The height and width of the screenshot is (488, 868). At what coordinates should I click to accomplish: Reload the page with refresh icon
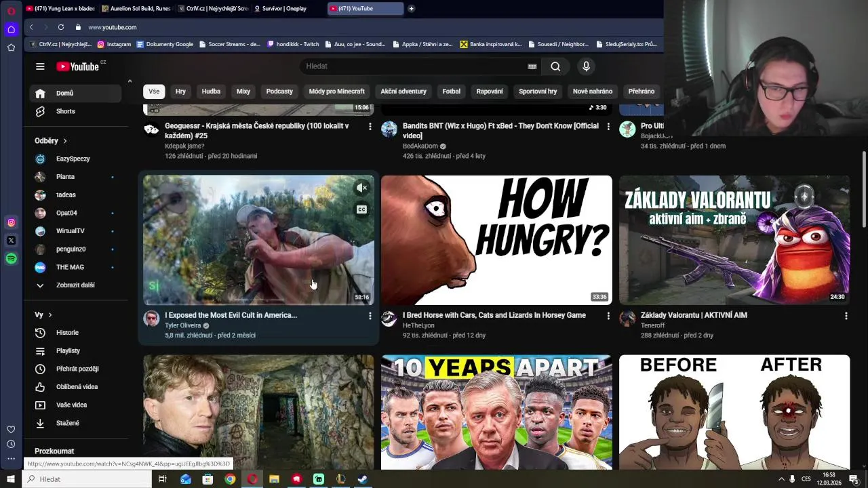[61, 27]
